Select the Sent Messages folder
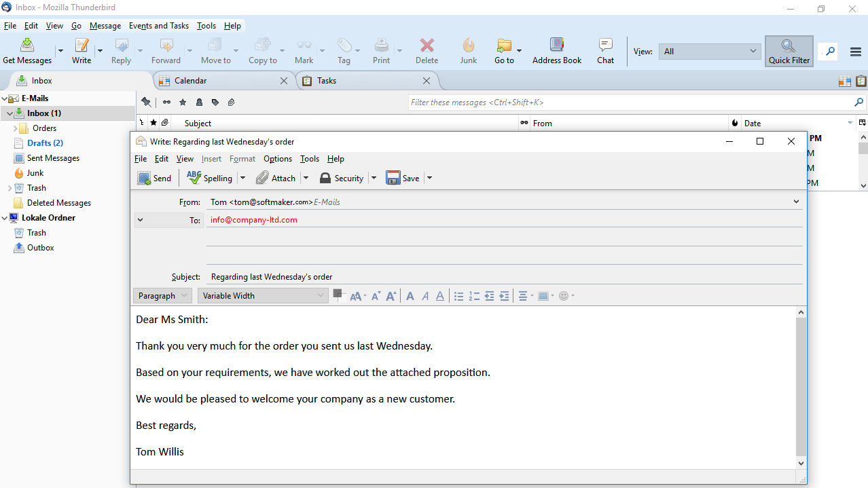Image resolution: width=868 pixels, height=488 pixels. coord(53,158)
